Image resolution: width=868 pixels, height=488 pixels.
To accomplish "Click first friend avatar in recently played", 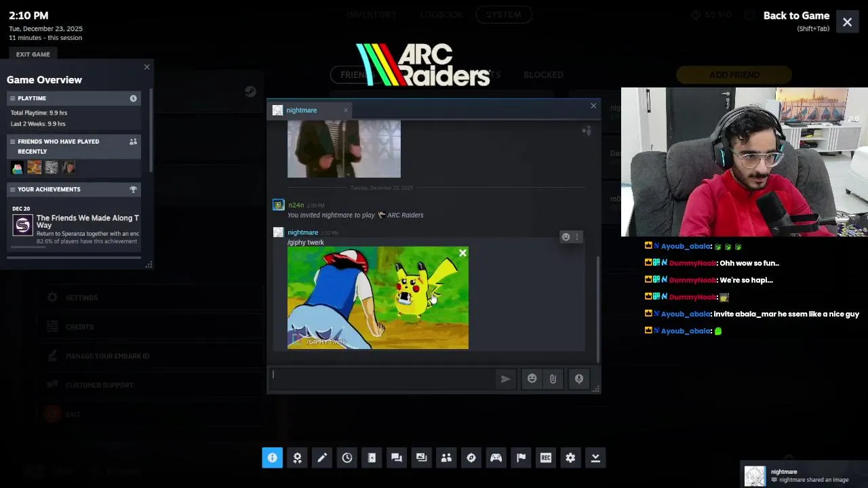I will 17,167.
